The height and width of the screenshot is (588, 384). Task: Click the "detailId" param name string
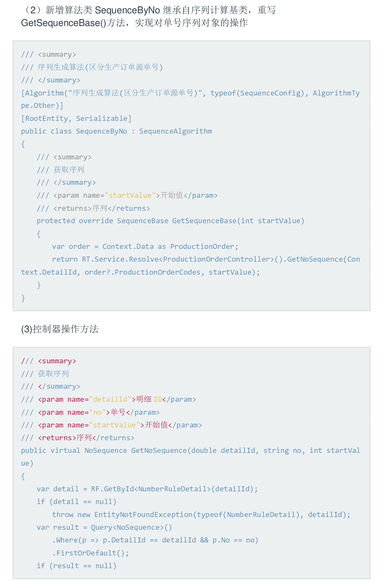[x=110, y=399]
